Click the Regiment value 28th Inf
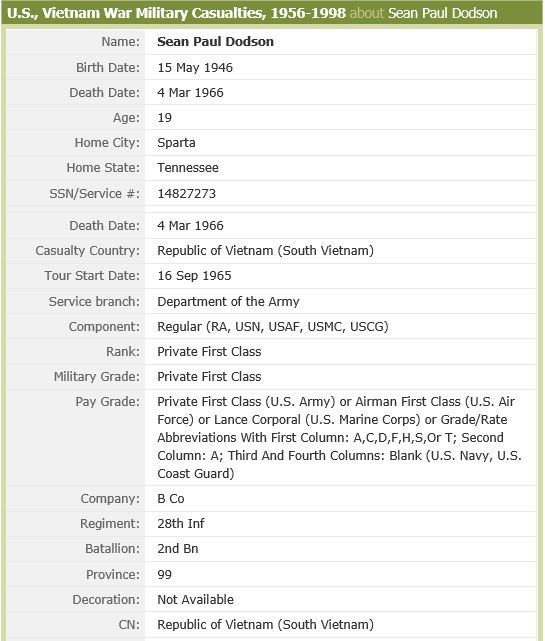This screenshot has width=545, height=641. 181,524
